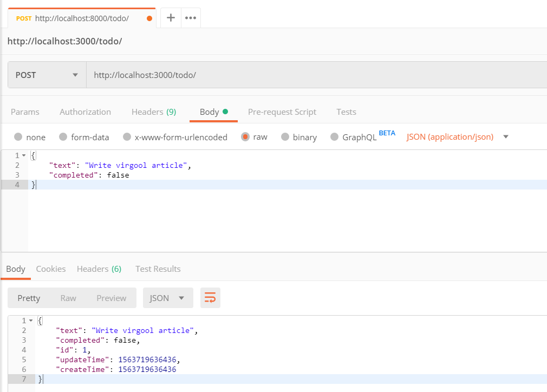Switch to the Authorization tab

[x=85, y=112]
